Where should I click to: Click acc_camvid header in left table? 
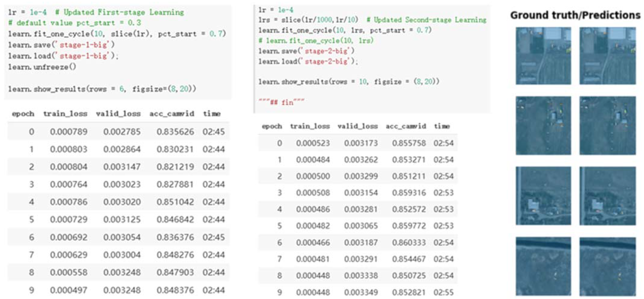[x=172, y=114]
